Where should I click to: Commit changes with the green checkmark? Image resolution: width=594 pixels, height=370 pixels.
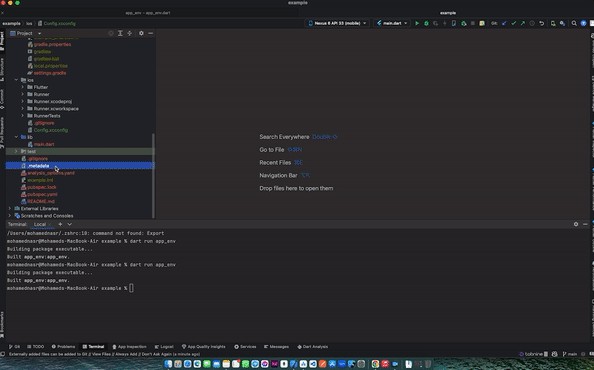(514, 23)
